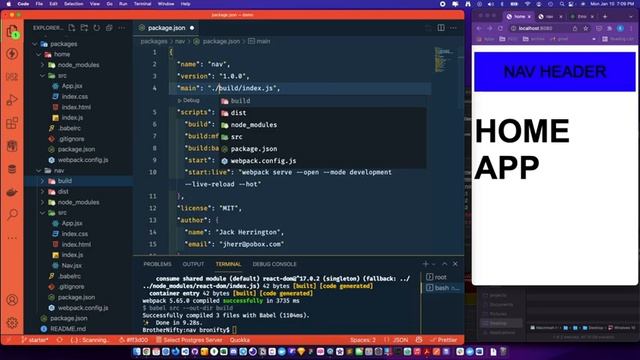Screen dimensions: 640x360
Task: Bookmark the page with star icon
Action: (x=586, y=28)
